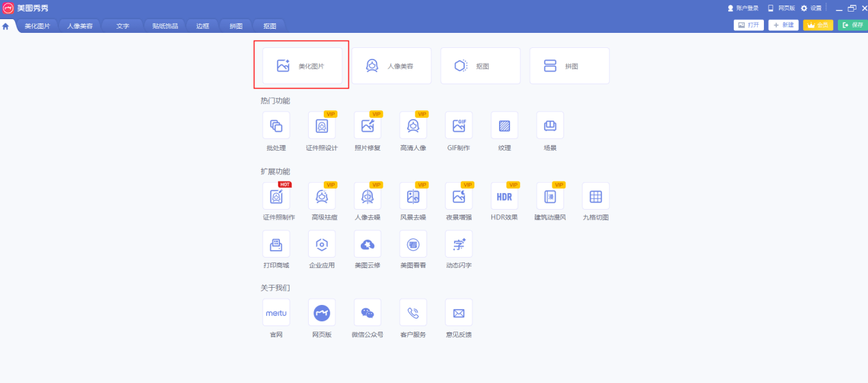Image resolution: width=868 pixels, height=383 pixels.
Task: Click 账户登录 in the title bar
Action: pyautogui.click(x=743, y=8)
